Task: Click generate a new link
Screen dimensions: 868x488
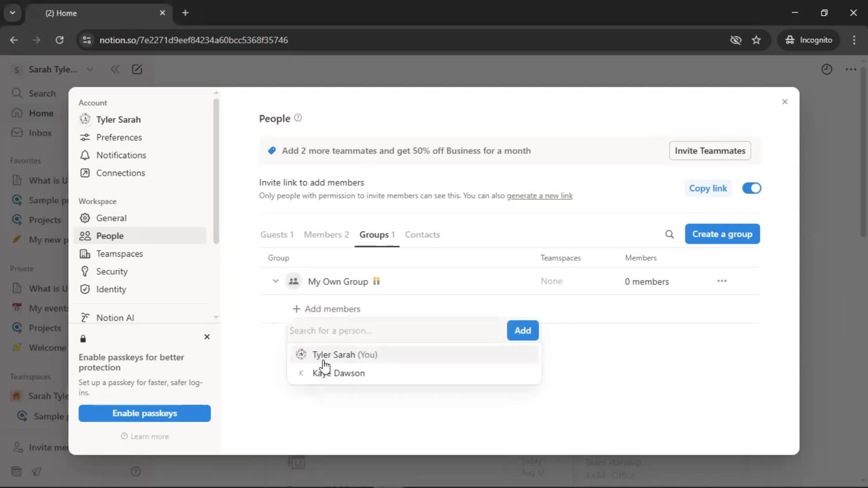Action: (539, 196)
